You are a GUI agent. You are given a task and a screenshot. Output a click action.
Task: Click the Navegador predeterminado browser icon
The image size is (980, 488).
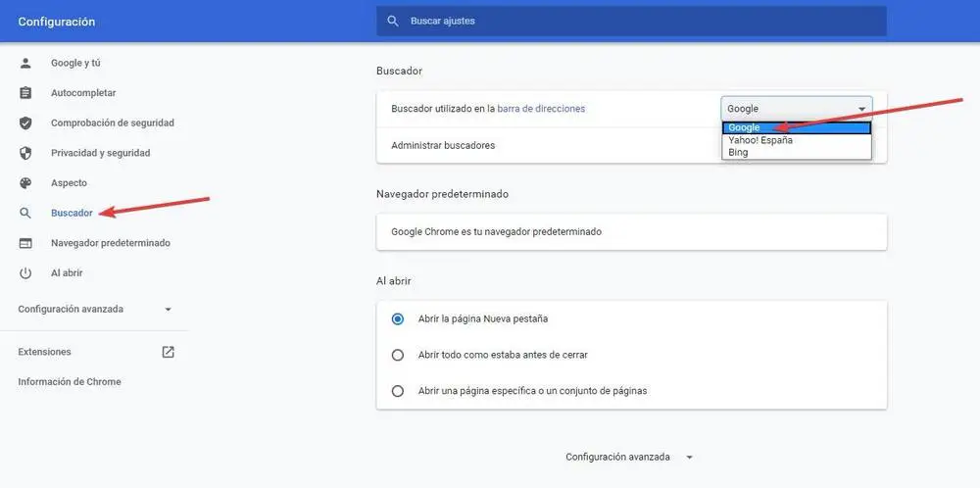[x=25, y=243]
